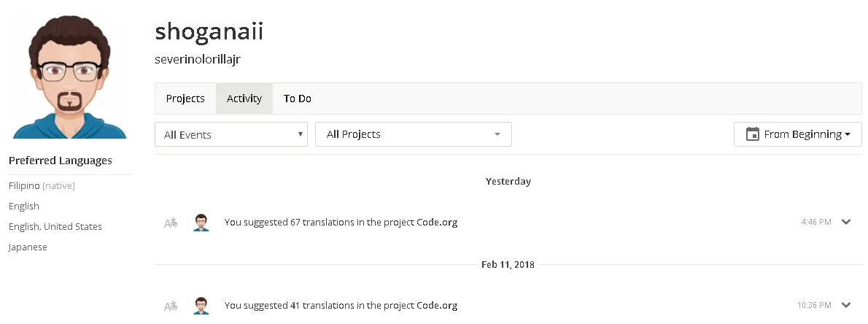Expand the 10:36 PM activity entry
Image resolution: width=868 pixels, height=324 pixels.
(846, 305)
